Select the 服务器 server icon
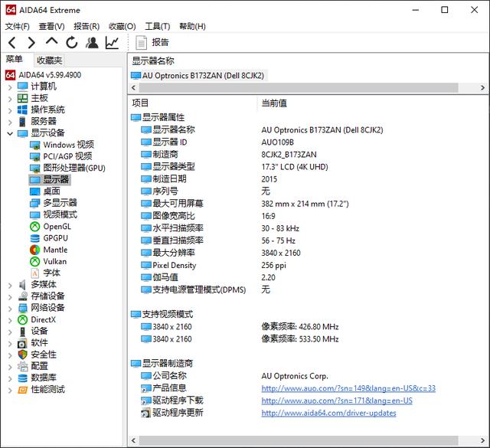490x448 pixels. click(22, 121)
